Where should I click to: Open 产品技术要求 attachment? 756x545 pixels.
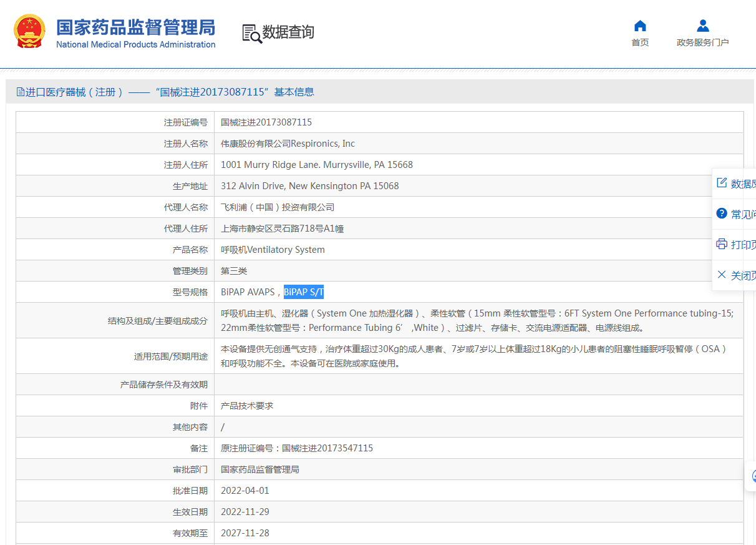(x=247, y=406)
